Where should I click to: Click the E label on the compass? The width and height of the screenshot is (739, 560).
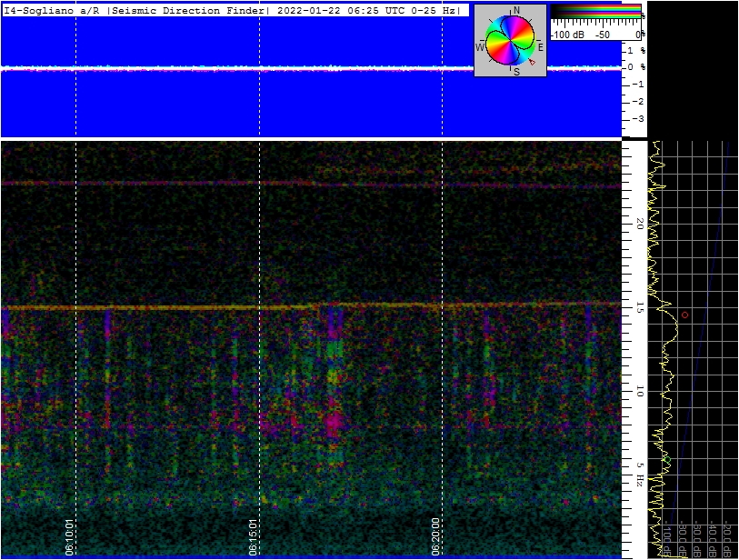(x=540, y=46)
